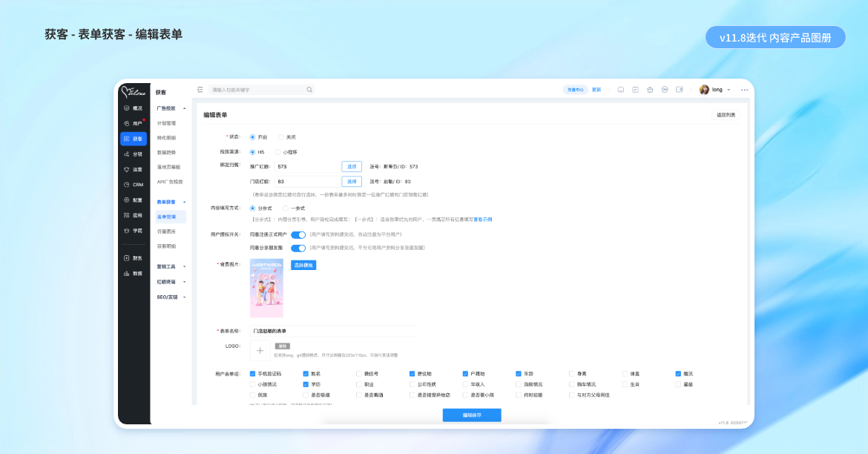Expand 红娘终端 menu group

(x=171, y=282)
